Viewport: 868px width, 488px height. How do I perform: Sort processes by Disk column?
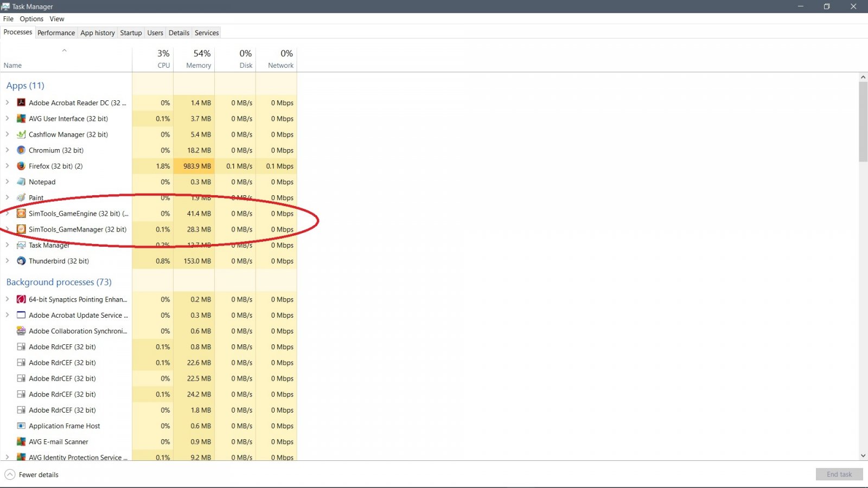[235, 59]
